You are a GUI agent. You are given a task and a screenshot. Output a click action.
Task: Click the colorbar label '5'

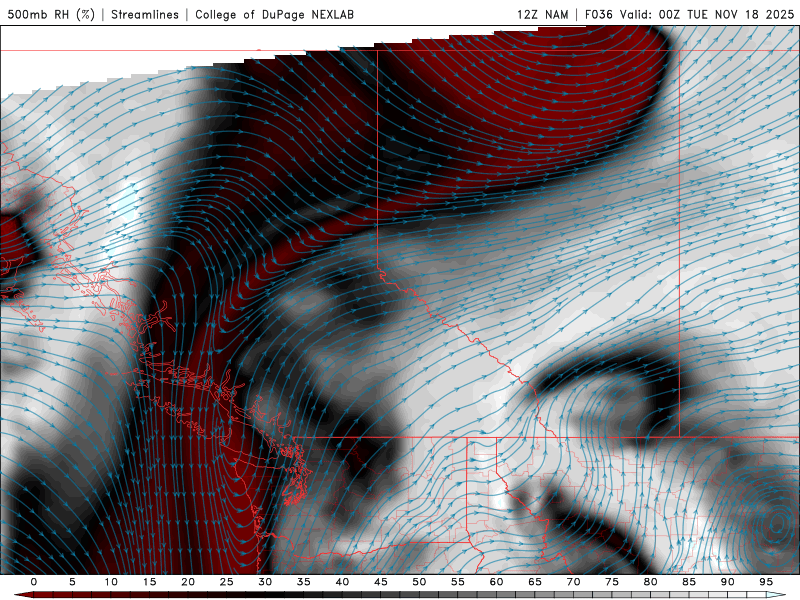pyautogui.click(x=72, y=582)
